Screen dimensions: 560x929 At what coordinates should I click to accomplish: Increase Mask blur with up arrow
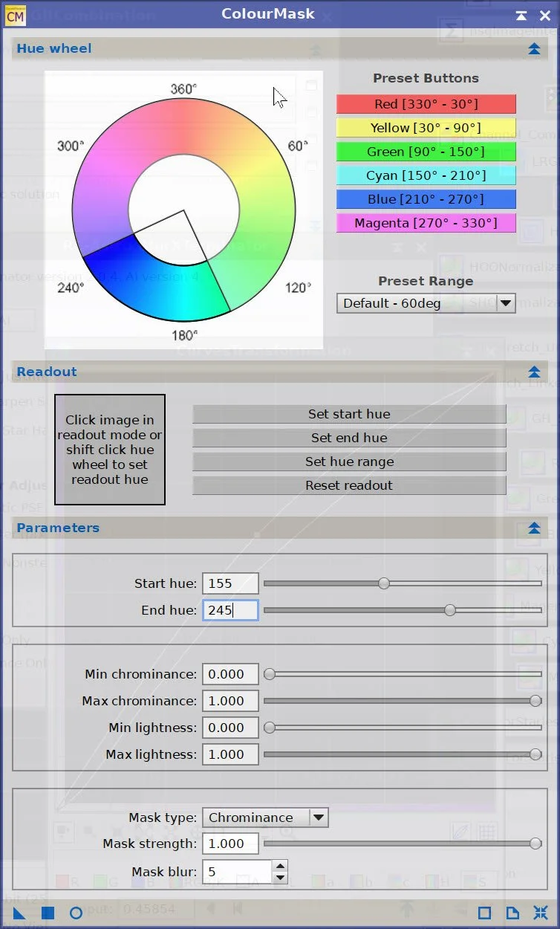tap(280, 866)
